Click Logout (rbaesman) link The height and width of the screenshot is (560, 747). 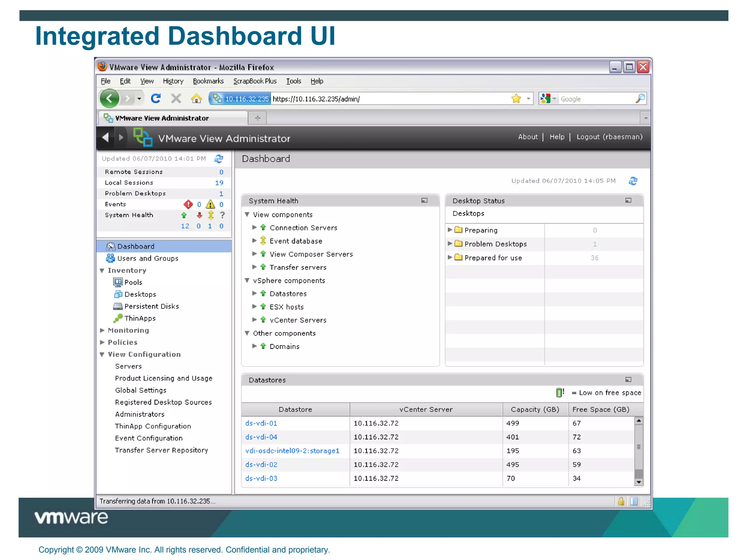point(609,137)
